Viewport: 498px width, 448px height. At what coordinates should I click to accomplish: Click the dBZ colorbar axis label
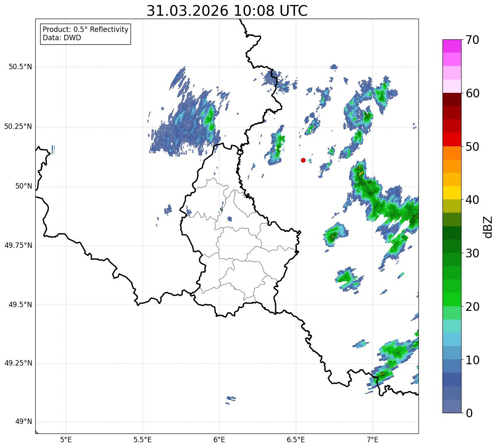click(x=488, y=227)
